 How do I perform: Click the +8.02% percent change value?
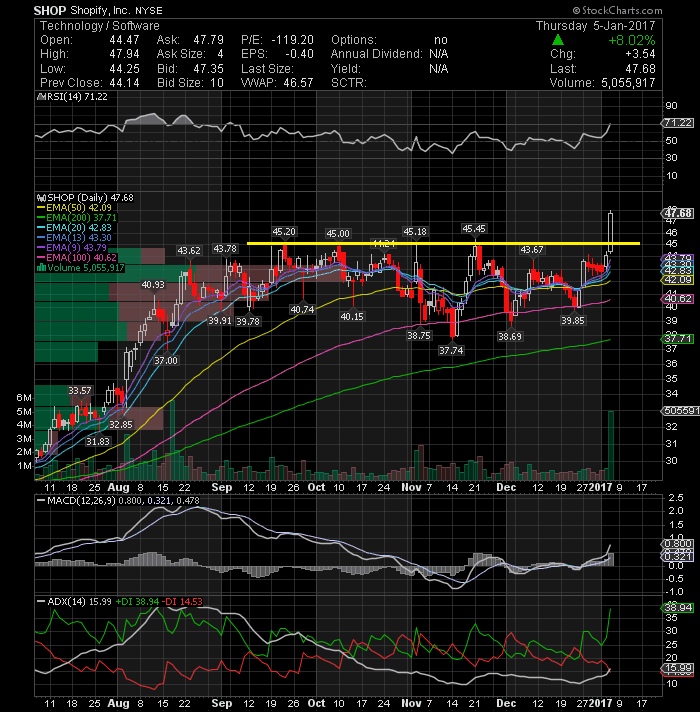[x=632, y=40]
